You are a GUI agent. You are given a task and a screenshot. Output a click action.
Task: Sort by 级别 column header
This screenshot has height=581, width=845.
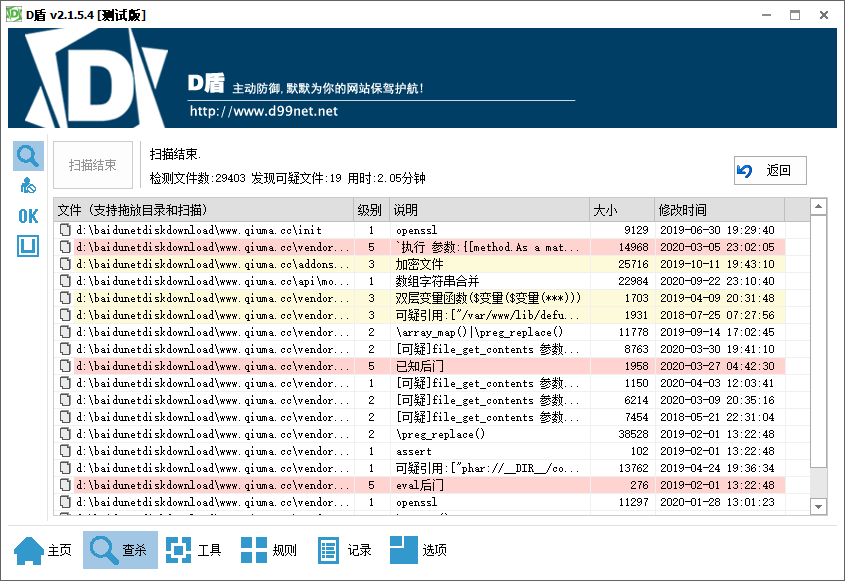[371, 210]
